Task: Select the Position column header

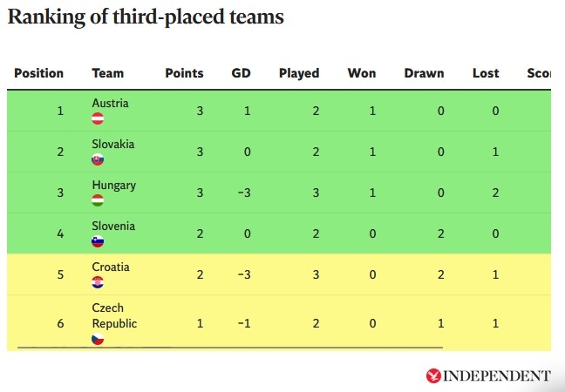Action: (39, 74)
